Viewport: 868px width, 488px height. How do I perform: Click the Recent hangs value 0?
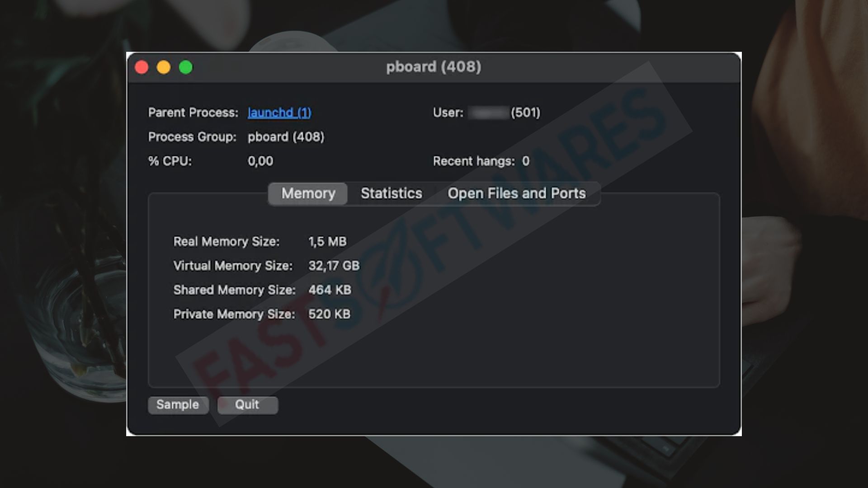coord(526,161)
